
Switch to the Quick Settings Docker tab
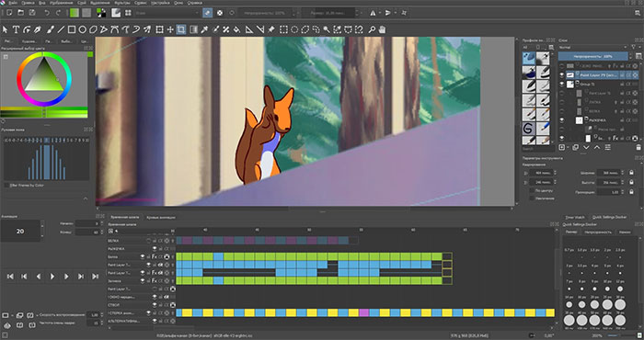(609, 217)
